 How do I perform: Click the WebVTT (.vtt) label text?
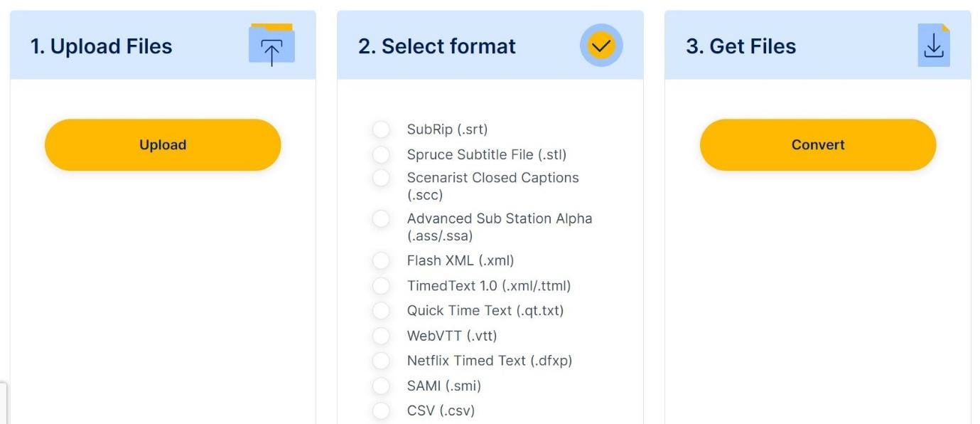coord(452,336)
